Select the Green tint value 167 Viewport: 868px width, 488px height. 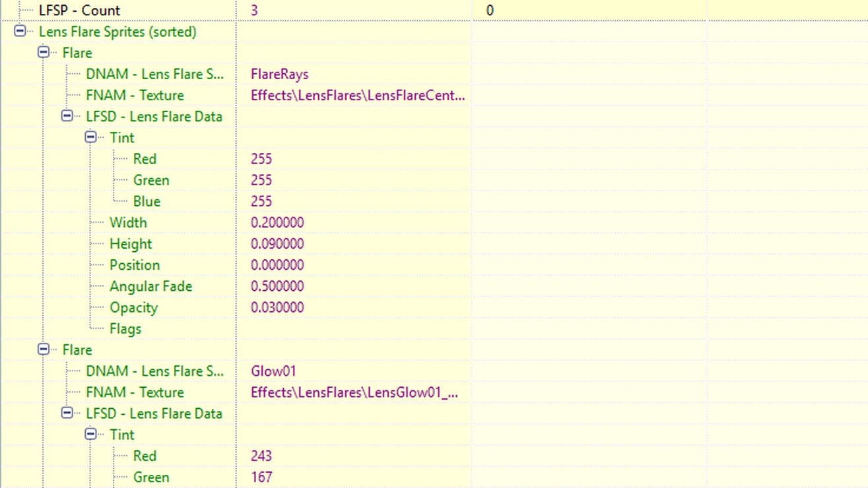coord(261,477)
